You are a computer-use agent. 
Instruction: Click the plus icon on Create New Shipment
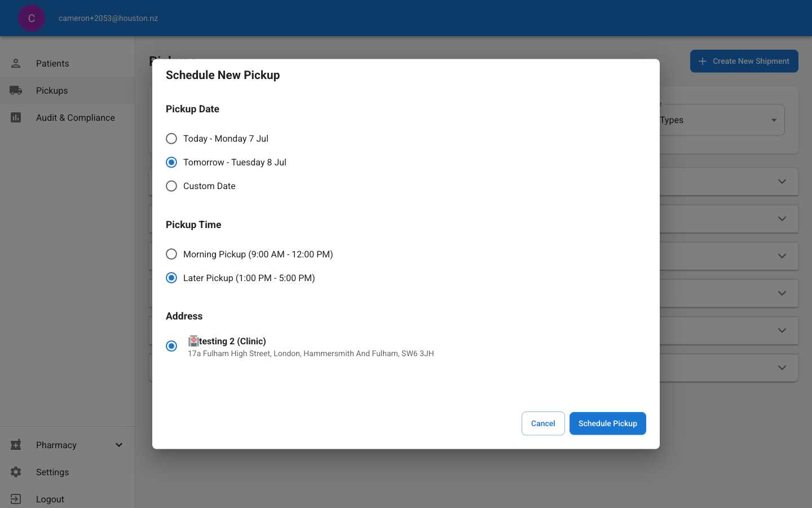[x=703, y=61]
